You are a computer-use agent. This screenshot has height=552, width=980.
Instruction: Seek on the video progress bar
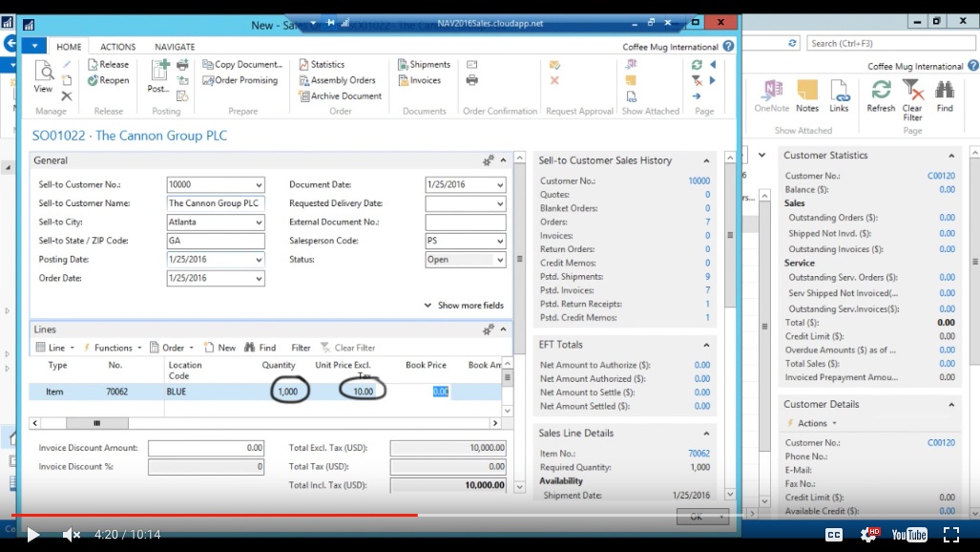coord(573,515)
